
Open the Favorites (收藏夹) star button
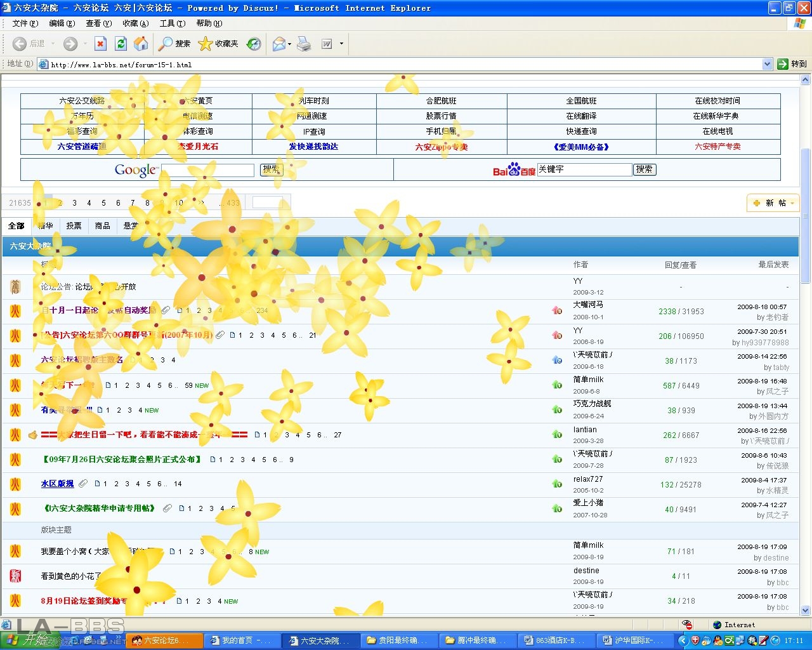[x=218, y=44]
